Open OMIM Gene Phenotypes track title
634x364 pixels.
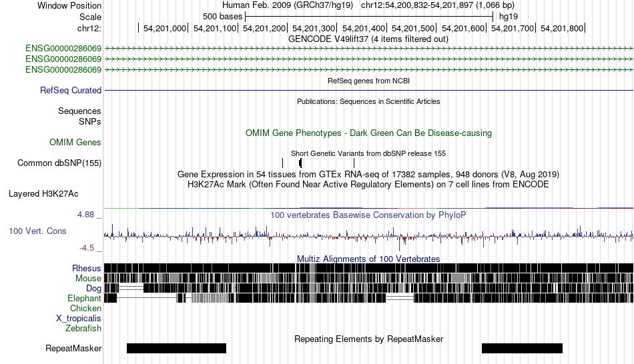[368, 133]
